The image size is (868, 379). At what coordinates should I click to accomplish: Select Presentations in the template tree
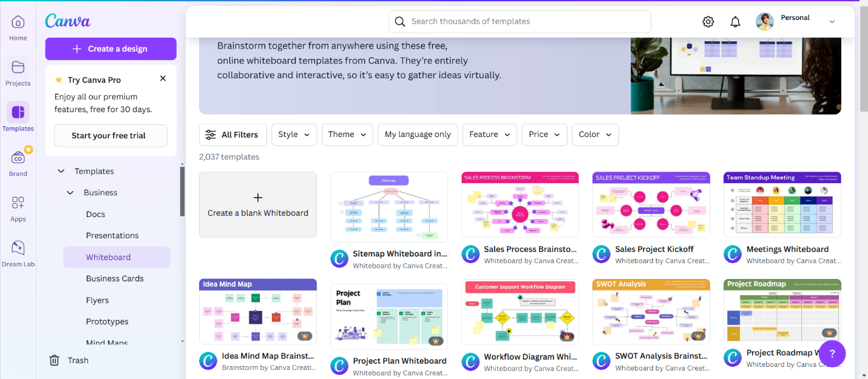pyautogui.click(x=112, y=235)
